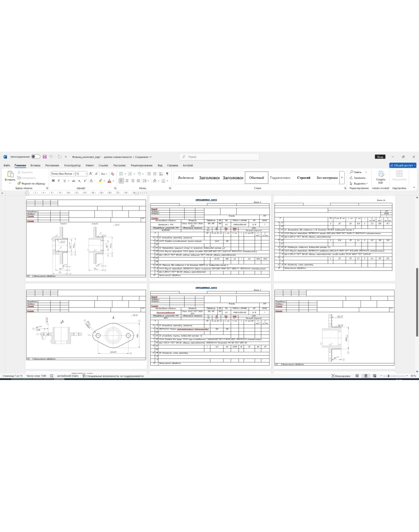Image resolution: width=419 pixels, height=532 pixels.
Task: Click the Format Painter brush icon
Action: [19, 183]
